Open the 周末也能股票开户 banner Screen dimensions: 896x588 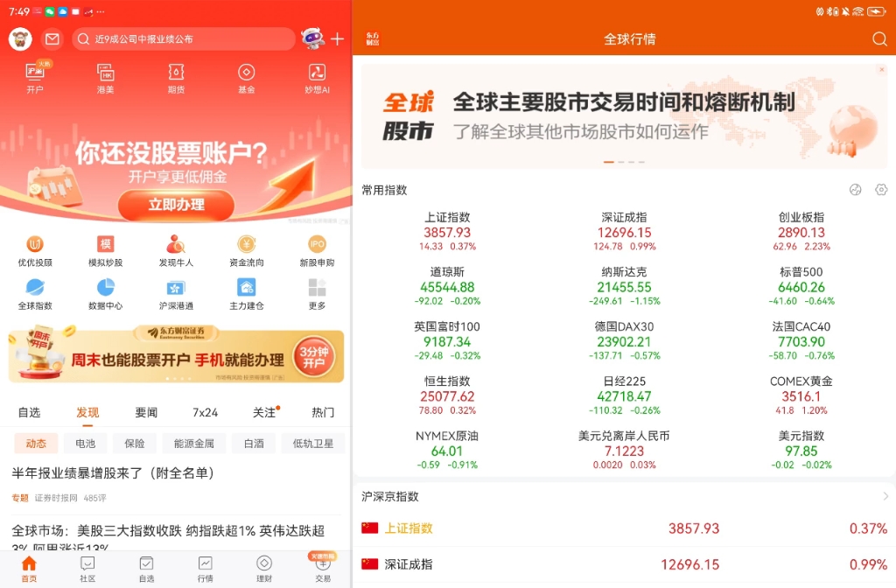pyautogui.click(x=176, y=354)
